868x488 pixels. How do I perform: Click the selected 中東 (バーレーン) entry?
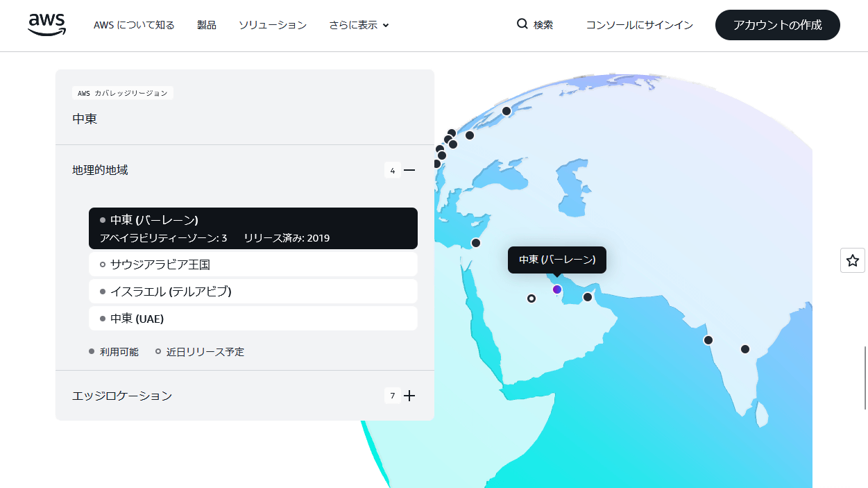(x=253, y=228)
